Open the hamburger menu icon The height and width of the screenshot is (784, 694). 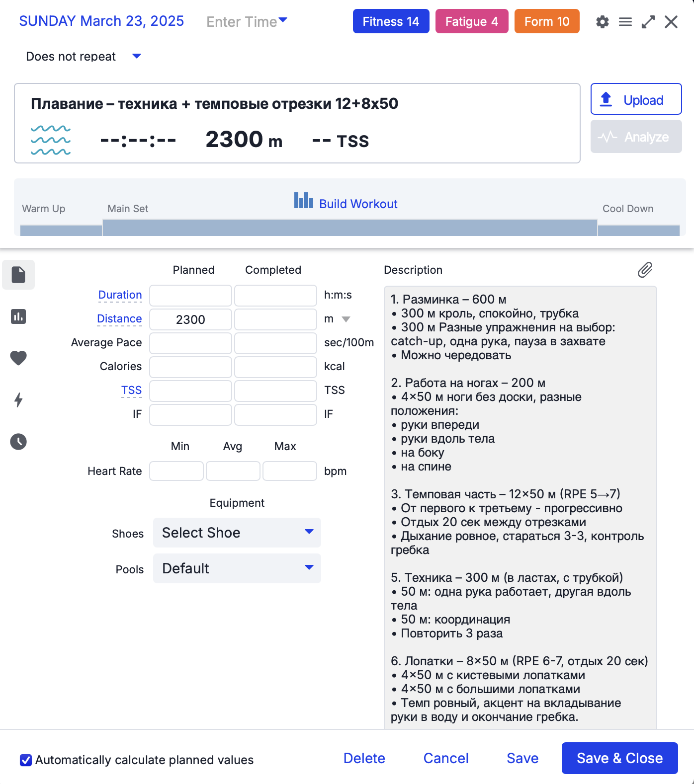(x=625, y=22)
